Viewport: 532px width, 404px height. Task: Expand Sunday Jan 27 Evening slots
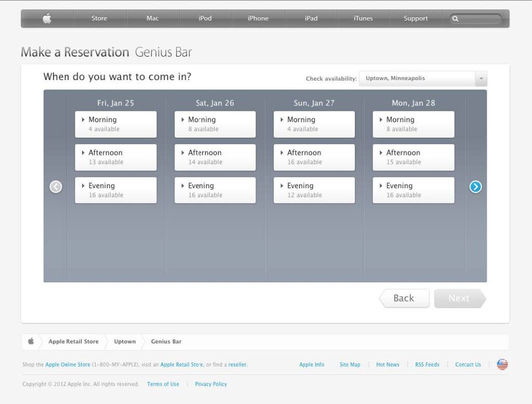pyautogui.click(x=314, y=190)
